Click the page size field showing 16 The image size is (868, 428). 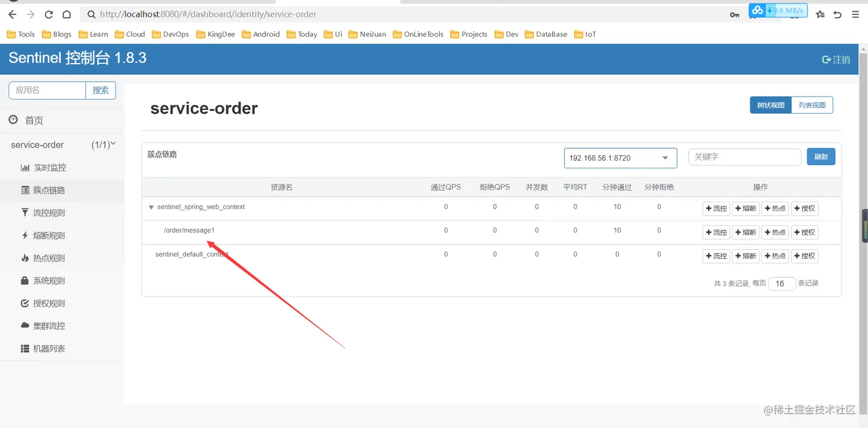click(781, 284)
